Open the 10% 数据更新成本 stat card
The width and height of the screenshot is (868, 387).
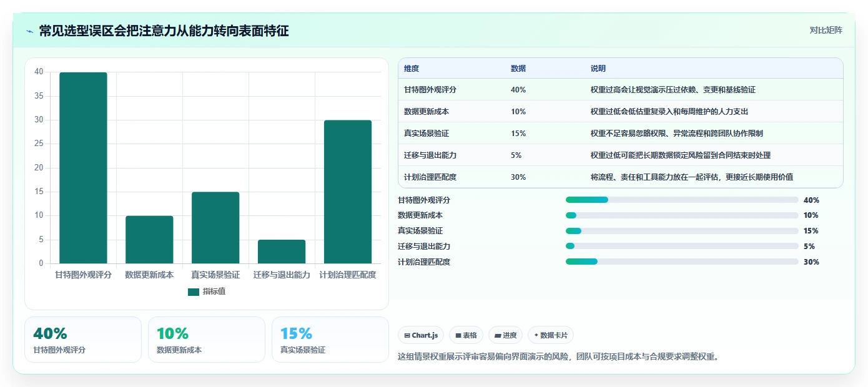(x=207, y=340)
